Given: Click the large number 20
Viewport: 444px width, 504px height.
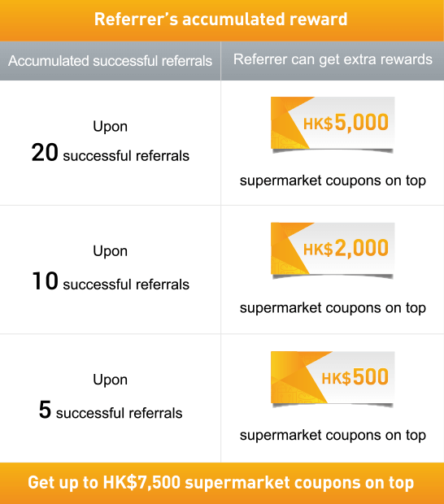Looking at the screenshot, I should click(45, 152).
